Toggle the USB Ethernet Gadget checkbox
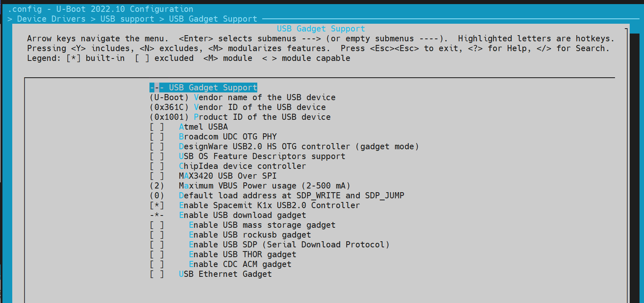 (157, 274)
